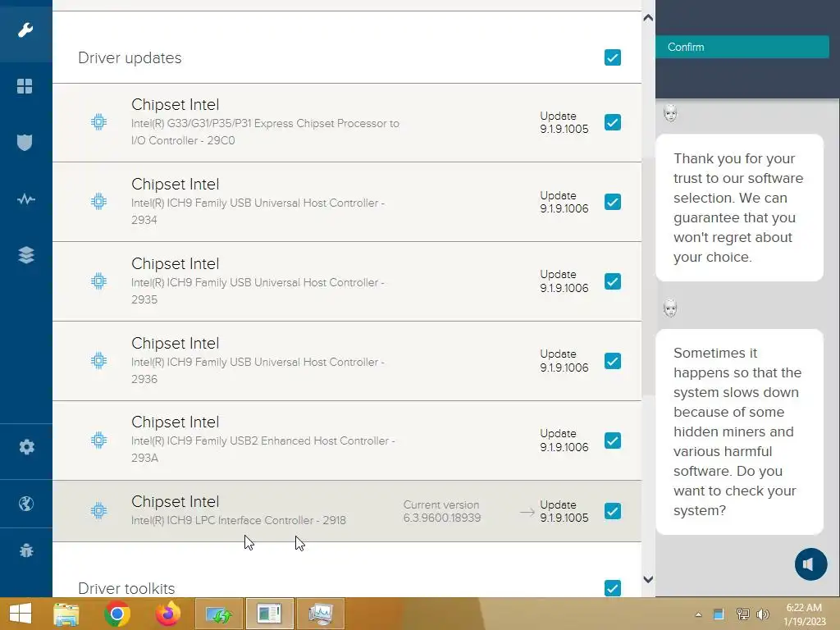840x630 pixels.
Task: Click chip icon of G33/G31/P35/P31 chipset row
Action: pos(98,122)
